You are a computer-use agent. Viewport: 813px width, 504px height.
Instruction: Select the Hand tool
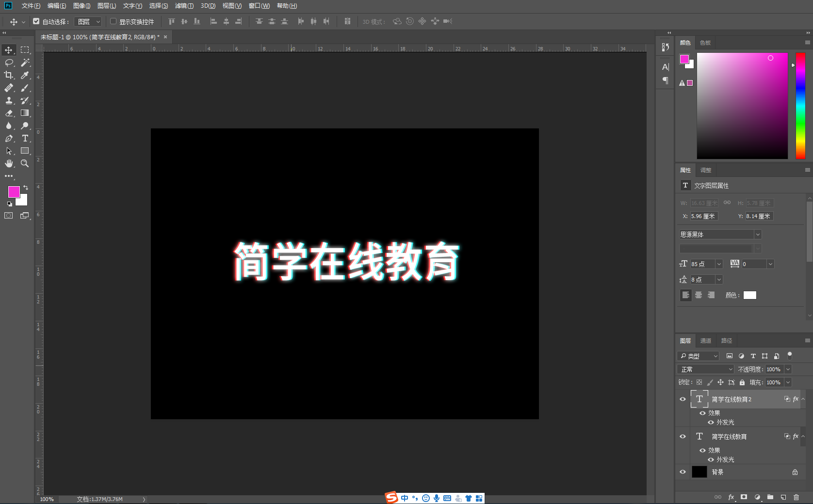tap(9, 163)
